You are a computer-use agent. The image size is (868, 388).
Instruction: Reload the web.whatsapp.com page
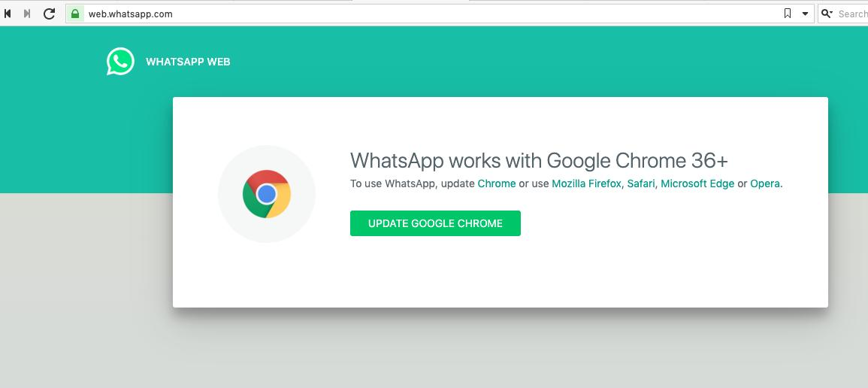tap(50, 14)
